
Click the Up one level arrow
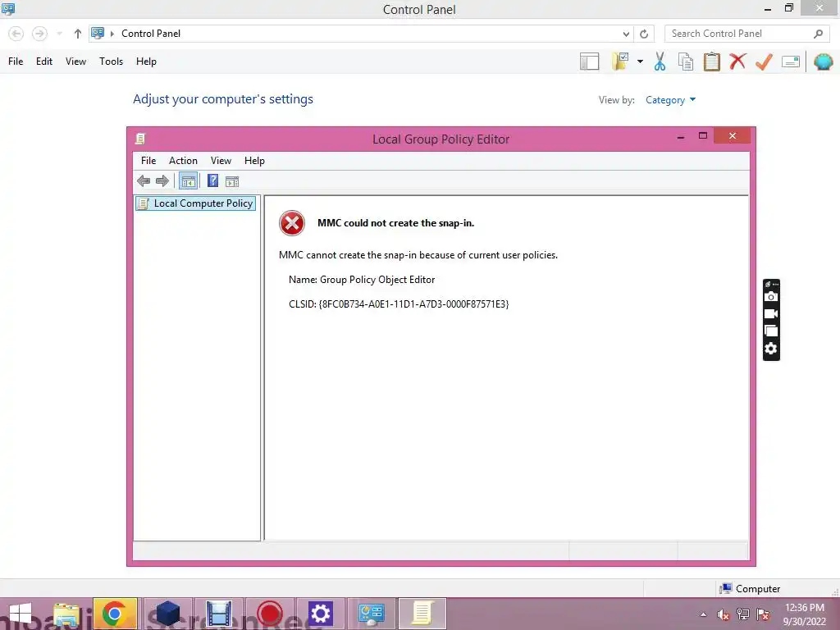point(78,34)
